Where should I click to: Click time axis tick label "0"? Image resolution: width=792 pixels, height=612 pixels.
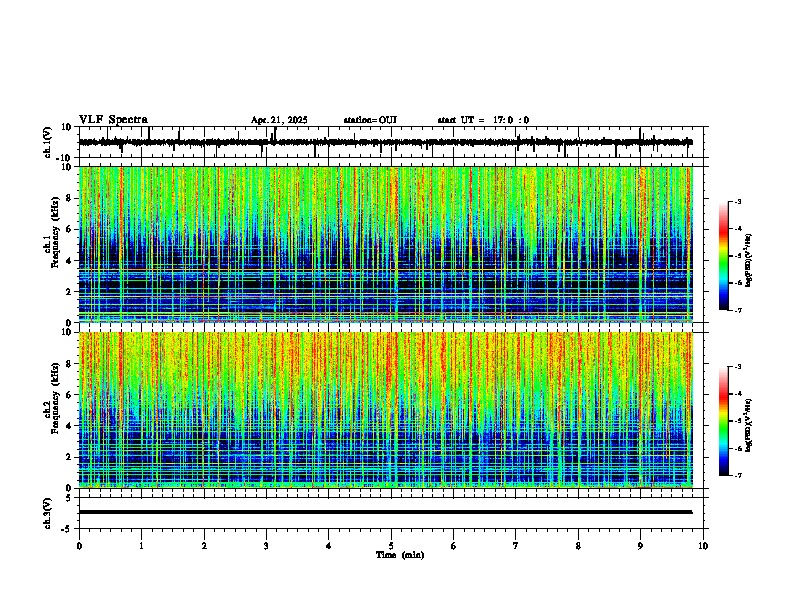coord(79,546)
